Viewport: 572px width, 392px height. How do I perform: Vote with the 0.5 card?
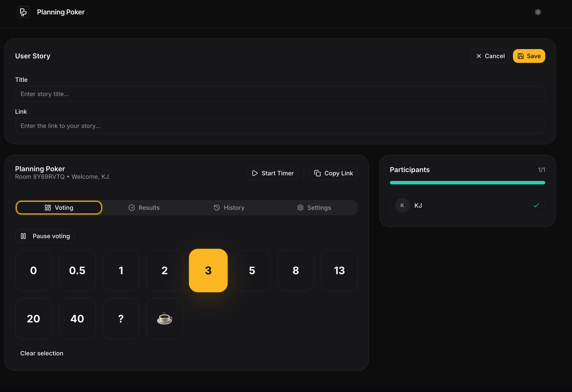77,271
